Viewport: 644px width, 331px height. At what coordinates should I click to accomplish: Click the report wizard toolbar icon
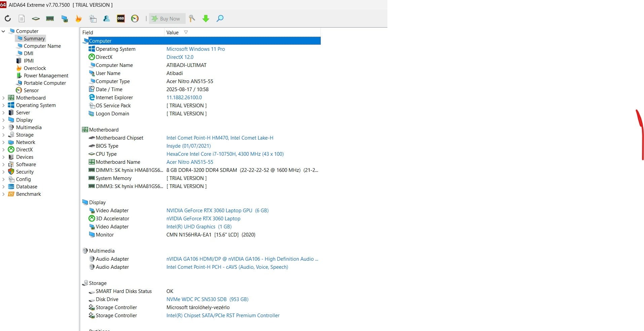click(93, 19)
